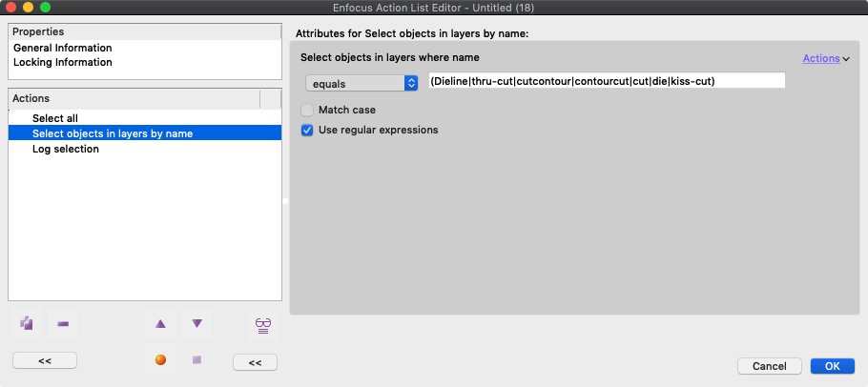The image size is (868, 387).
Task: Minimize window with the yellow button
Action: click(x=29, y=8)
